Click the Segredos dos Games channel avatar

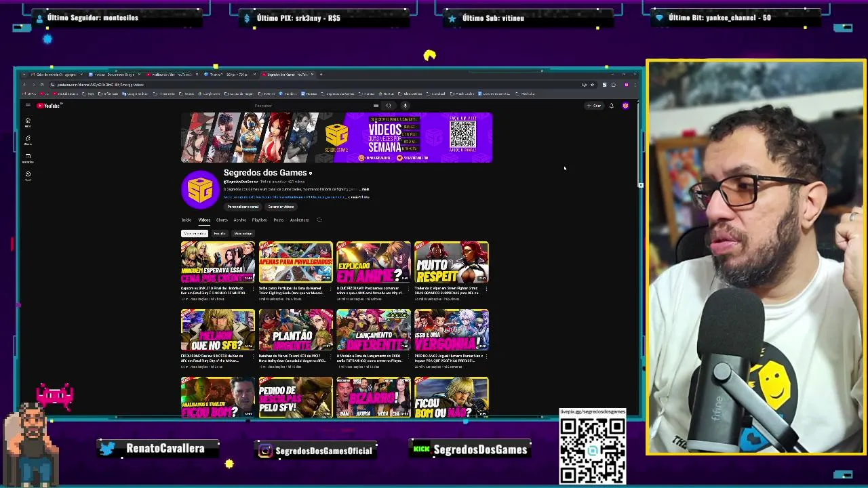[x=200, y=190]
